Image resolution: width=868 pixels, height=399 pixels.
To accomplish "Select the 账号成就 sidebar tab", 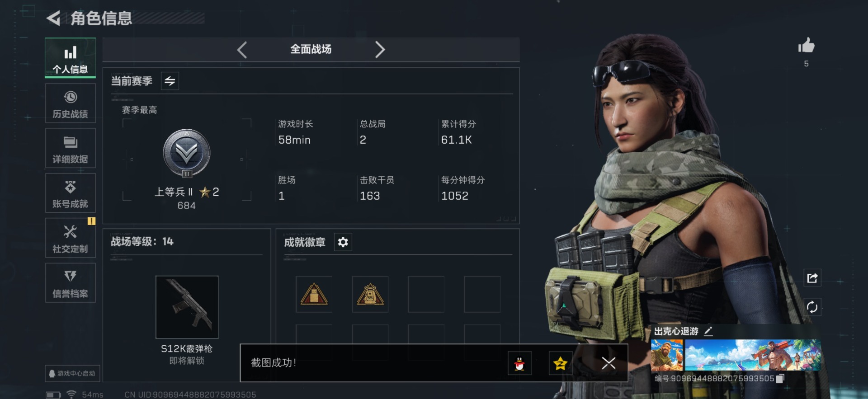I will [x=71, y=193].
